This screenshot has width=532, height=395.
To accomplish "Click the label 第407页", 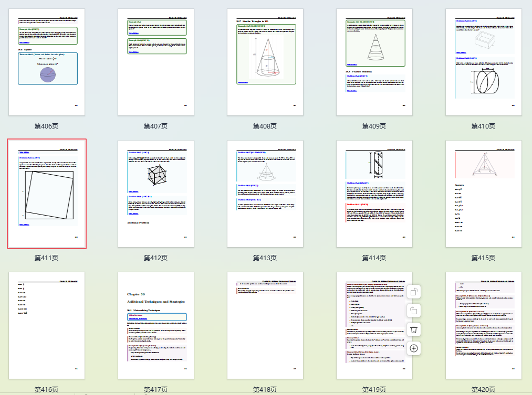I will pyautogui.click(x=156, y=126).
